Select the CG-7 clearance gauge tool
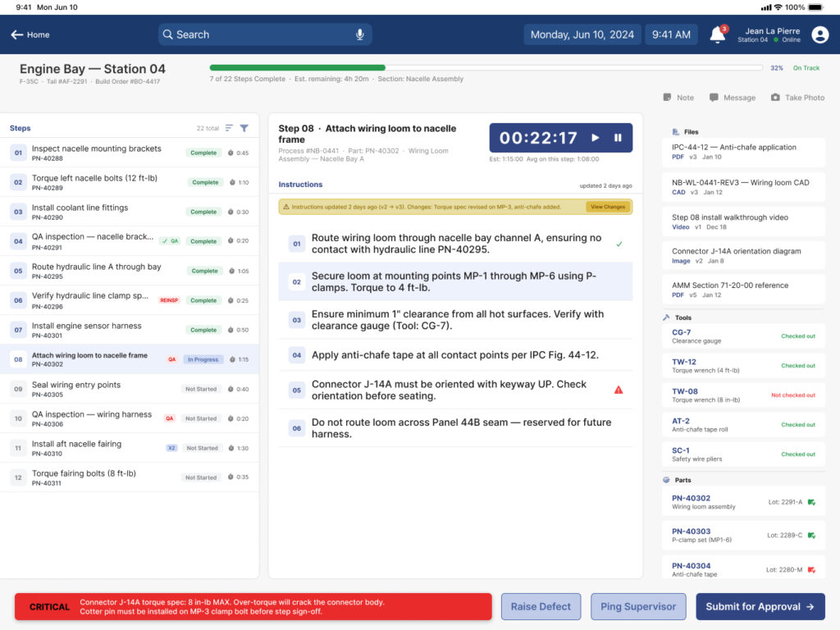This screenshot has width=840, height=630. coord(743,336)
